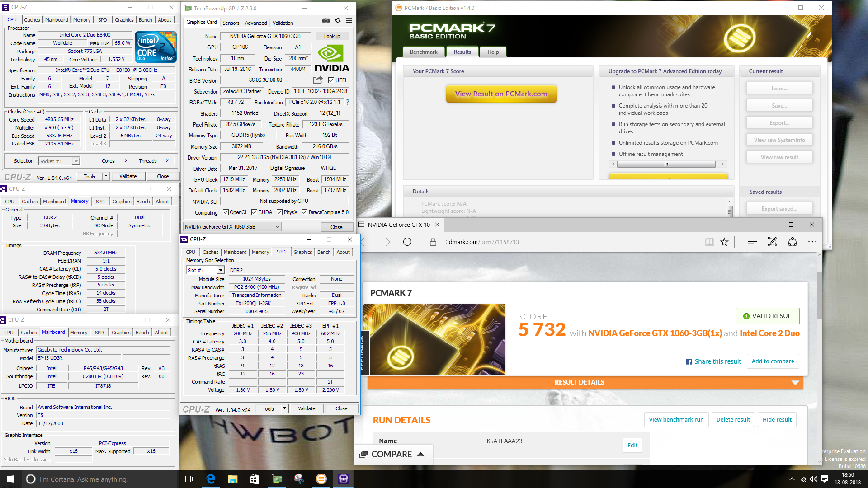Click the Details pane scrollbar thumb
The height and width of the screenshot is (488, 868).
tap(729, 211)
